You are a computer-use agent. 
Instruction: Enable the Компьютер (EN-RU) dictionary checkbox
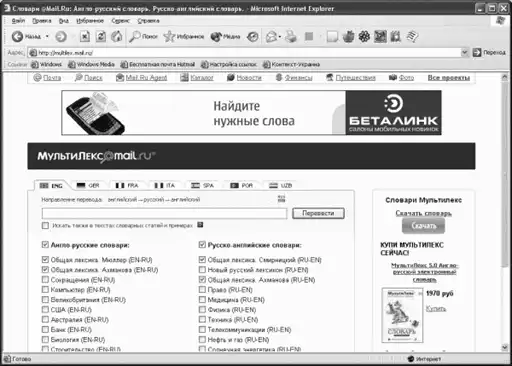point(45,289)
